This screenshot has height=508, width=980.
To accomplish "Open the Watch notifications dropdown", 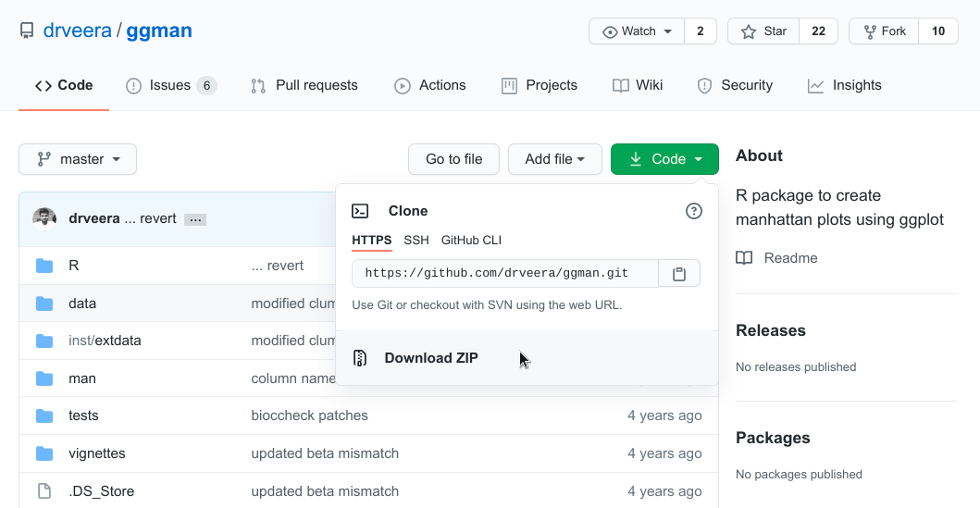I will click(637, 31).
